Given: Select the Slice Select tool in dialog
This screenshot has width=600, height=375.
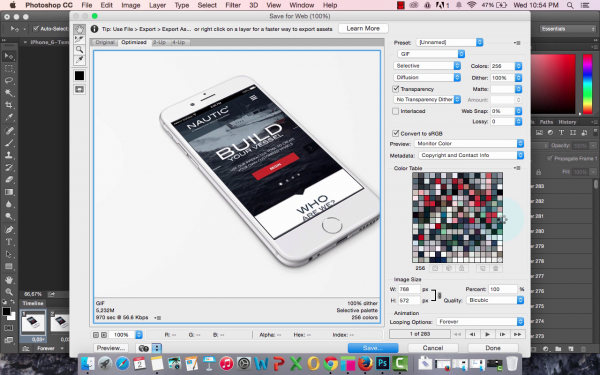Looking at the screenshot, I should point(79,39).
